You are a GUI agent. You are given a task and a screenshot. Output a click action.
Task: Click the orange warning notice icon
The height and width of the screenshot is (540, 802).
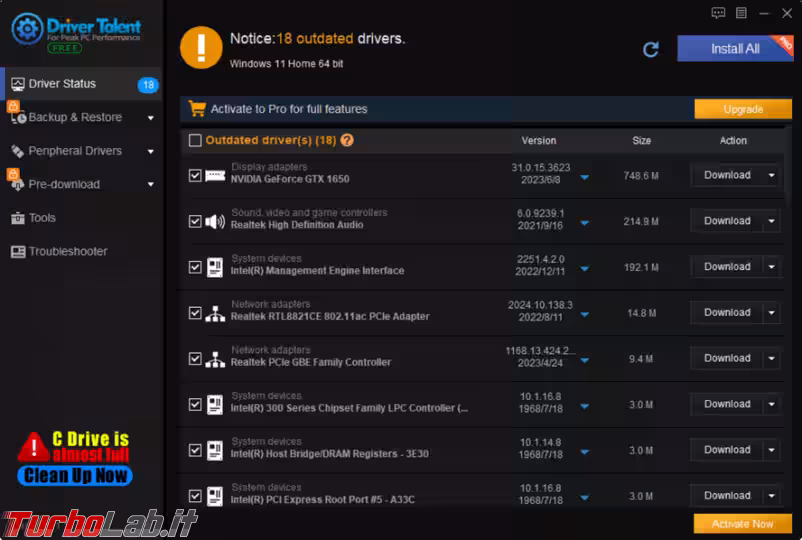click(x=201, y=48)
